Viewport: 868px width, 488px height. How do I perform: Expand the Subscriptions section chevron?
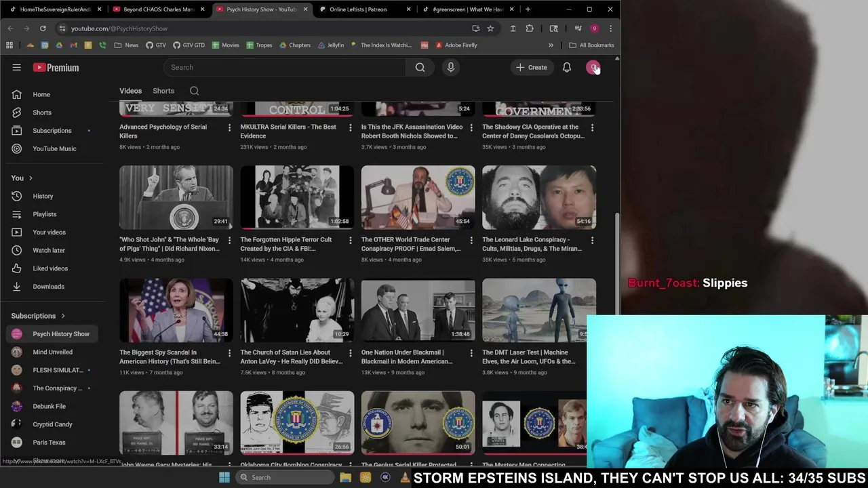[x=63, y=316]
